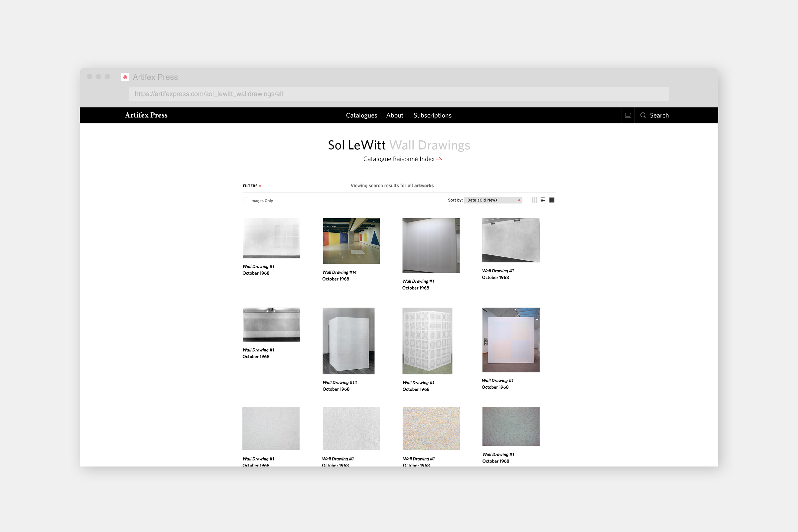This screenshot has height=532, width=798.
Task: Select the Artifex Press browser tab title
Action: [x=155, y=77]
